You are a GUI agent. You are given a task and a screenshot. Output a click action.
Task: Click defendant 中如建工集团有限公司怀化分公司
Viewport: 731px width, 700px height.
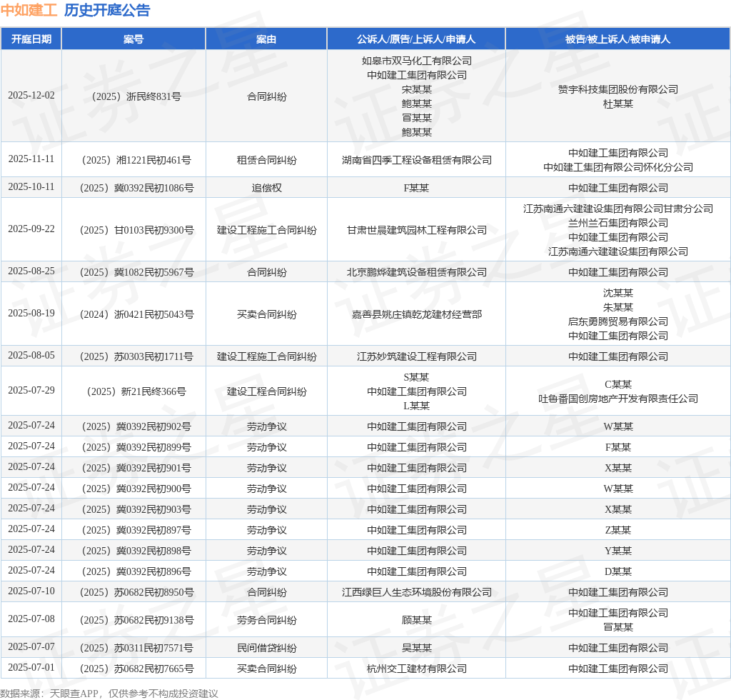(617, 167)
